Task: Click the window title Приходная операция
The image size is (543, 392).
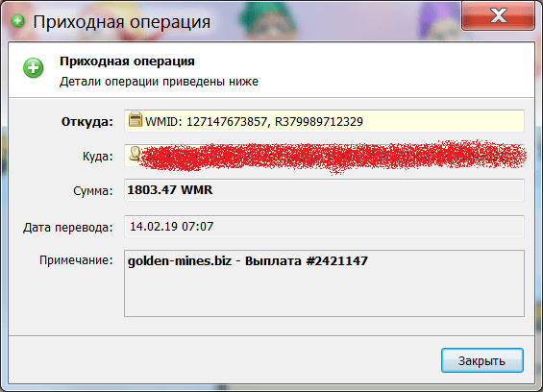Action: pos(121,22)
